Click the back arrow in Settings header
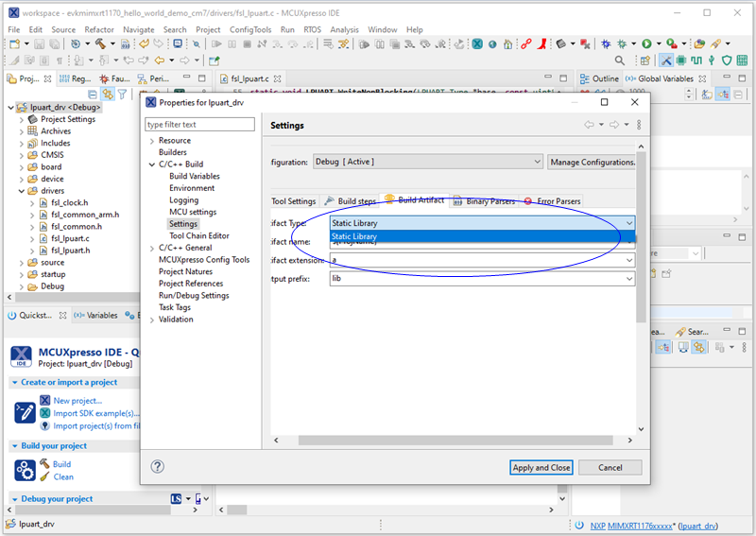Viewport: 756px width, 536px height. (589, 125)
